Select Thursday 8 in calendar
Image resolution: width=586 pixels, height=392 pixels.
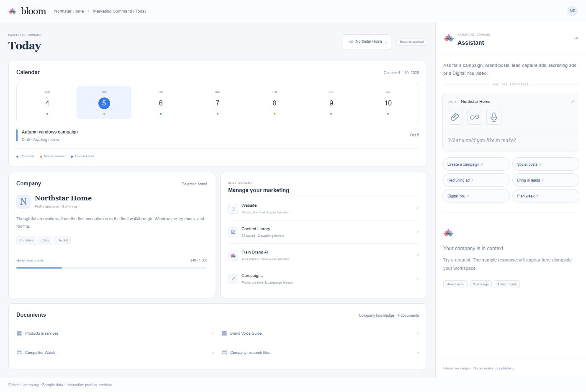pyautogui.click(x=275, y=102)
